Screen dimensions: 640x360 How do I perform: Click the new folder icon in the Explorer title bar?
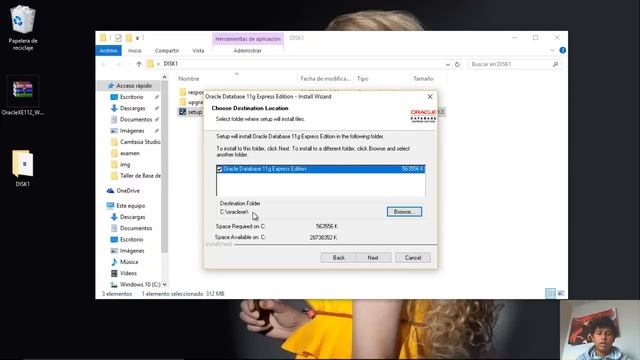click(129, 38)
